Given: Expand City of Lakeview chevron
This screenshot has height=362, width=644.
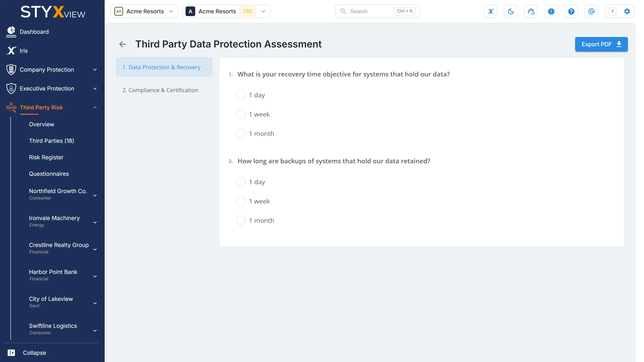Looking at the screenshot, I should [95, 303].
